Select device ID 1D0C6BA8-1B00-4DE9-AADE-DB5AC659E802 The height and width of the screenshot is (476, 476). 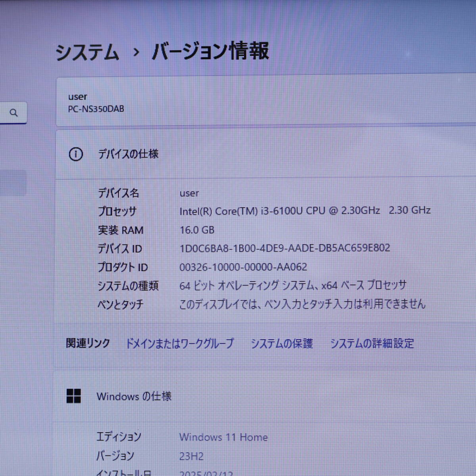[x=285, y=248]
